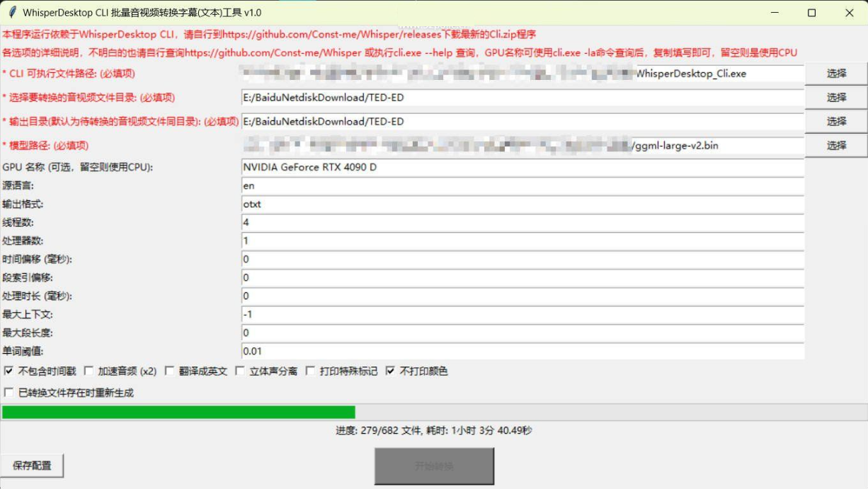Click 选择 button for output directory
This screenshot has height=489, width=868.
tap(836, 121)
